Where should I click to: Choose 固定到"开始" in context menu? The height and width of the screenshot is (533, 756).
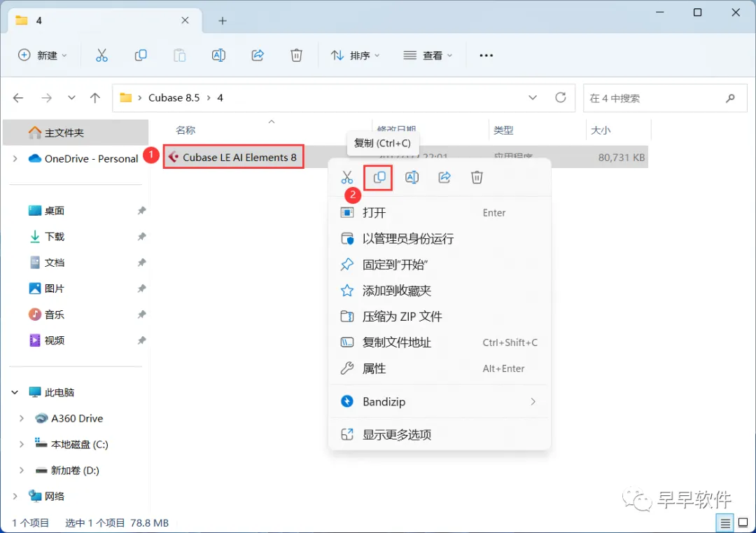439,265
